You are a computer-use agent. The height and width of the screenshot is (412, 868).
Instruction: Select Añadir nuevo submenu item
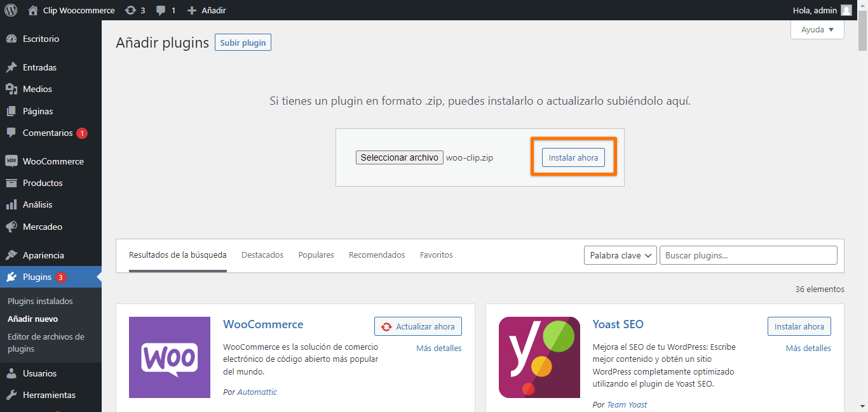click(x=32, y=319)
